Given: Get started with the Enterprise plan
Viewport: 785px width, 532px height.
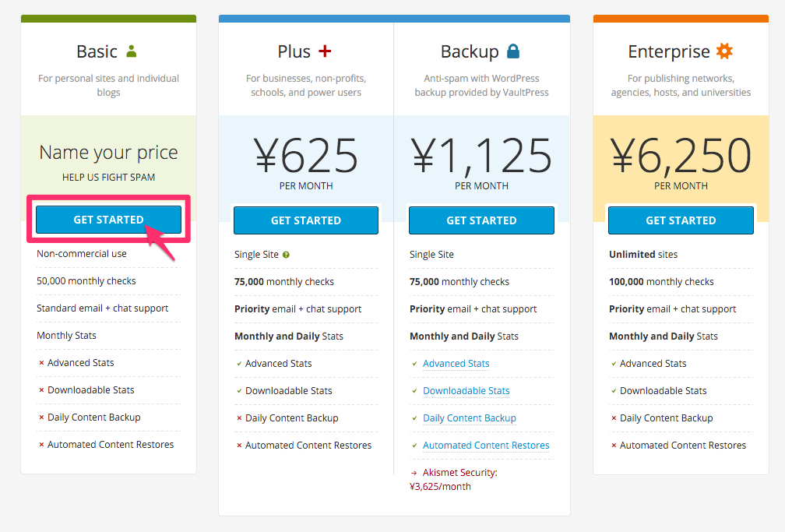Looking at the screenshot, I should pyautogui.click(x=681, y=220).
